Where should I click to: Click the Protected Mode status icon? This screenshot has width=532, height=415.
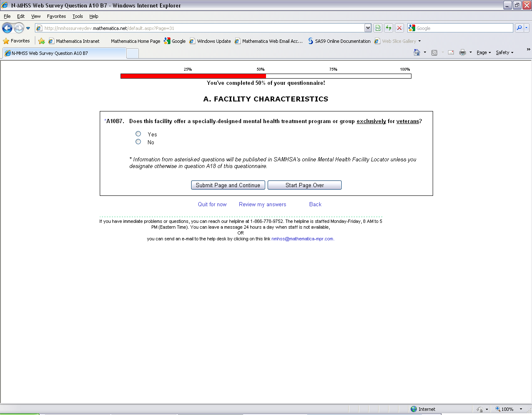(x=480, y=409)
